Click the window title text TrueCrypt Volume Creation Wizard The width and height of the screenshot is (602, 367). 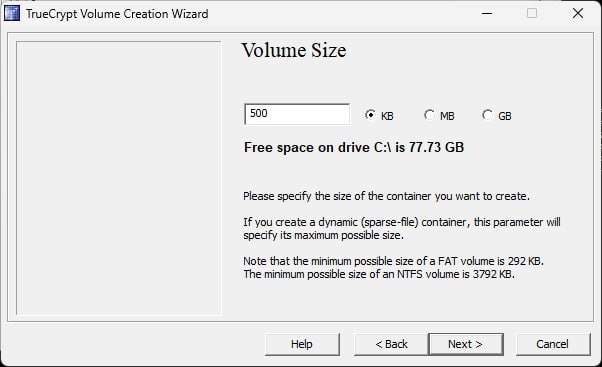[117, 14]
